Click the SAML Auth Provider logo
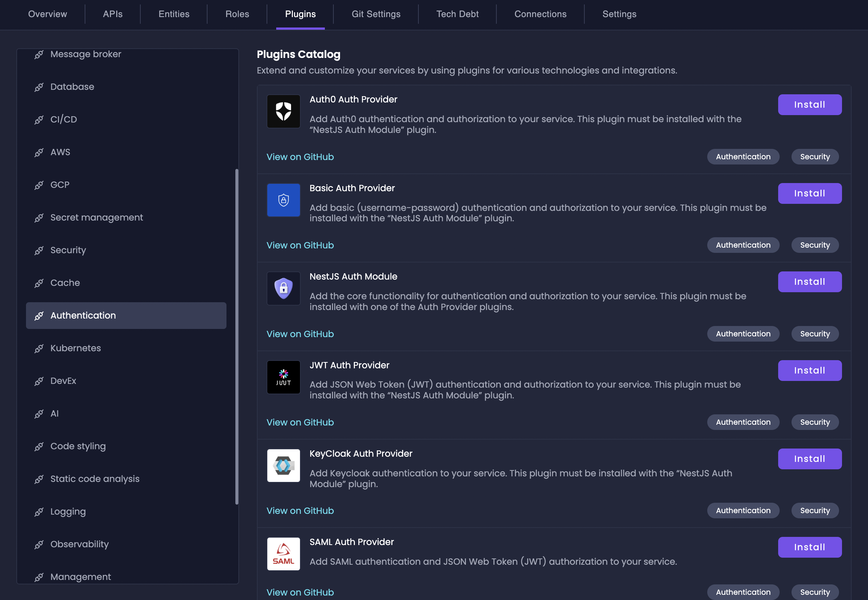The image size is (868, 600). point(283,554)
